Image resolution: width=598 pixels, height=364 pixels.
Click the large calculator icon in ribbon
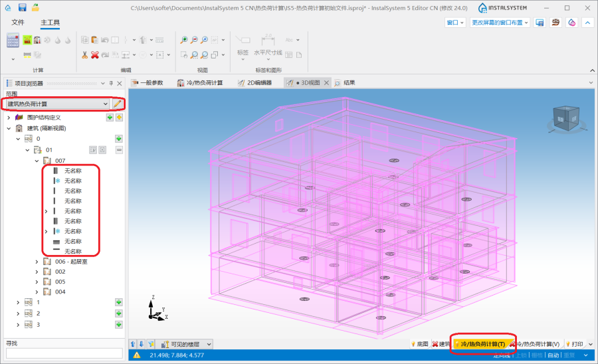pos(13,40)
